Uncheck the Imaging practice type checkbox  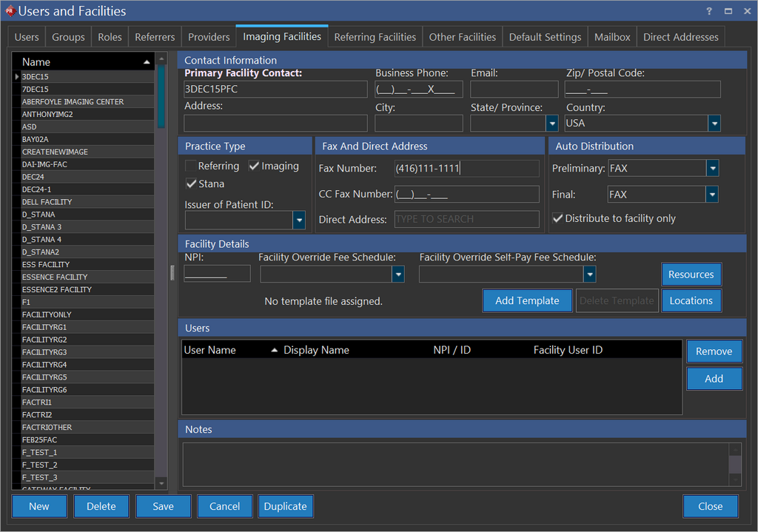pyautogui.click(x=254, y=166)
